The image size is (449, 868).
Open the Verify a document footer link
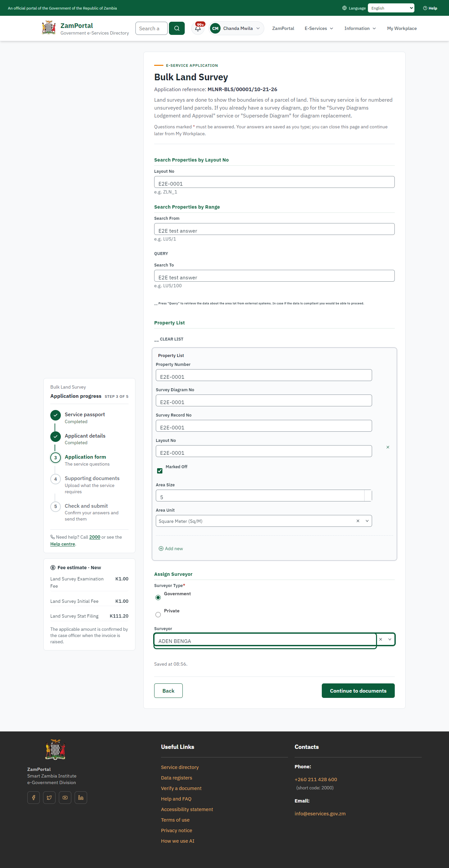181,788
